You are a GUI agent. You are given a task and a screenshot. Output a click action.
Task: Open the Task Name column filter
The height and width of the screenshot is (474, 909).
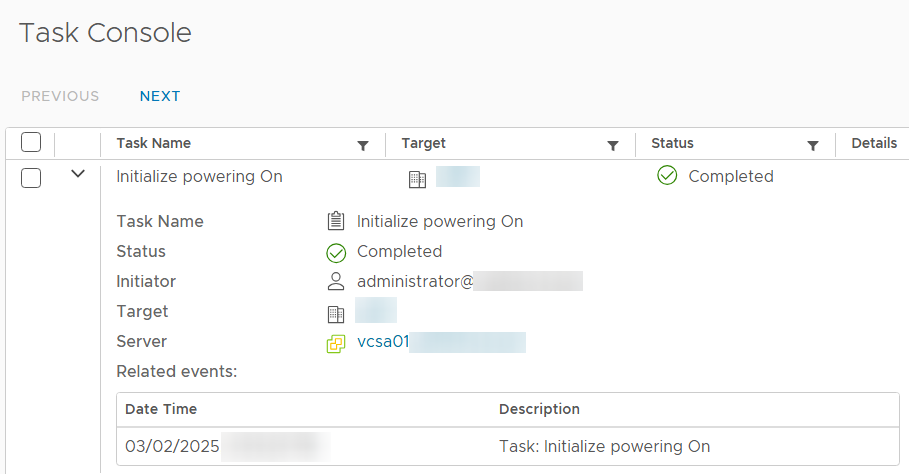[363, 145]
